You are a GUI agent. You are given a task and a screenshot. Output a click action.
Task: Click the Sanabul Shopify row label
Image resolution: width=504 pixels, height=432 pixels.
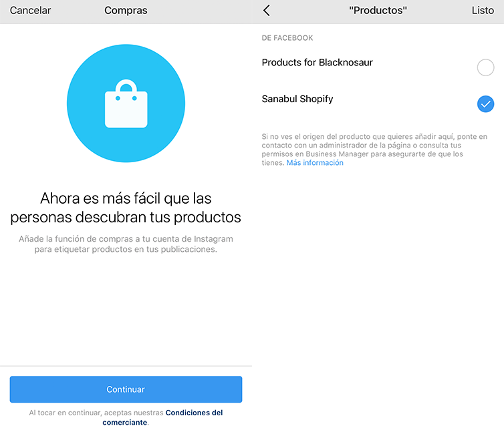[297, 99]
